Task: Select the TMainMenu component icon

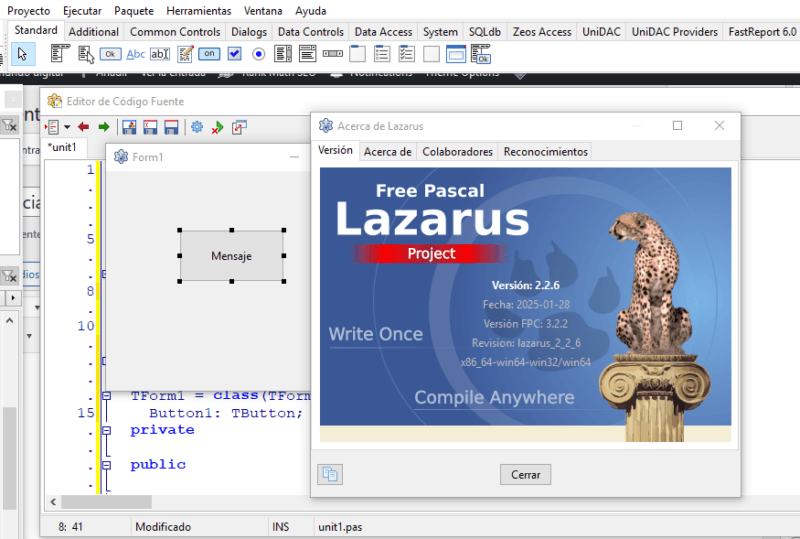Action: (x=58, y=54)
